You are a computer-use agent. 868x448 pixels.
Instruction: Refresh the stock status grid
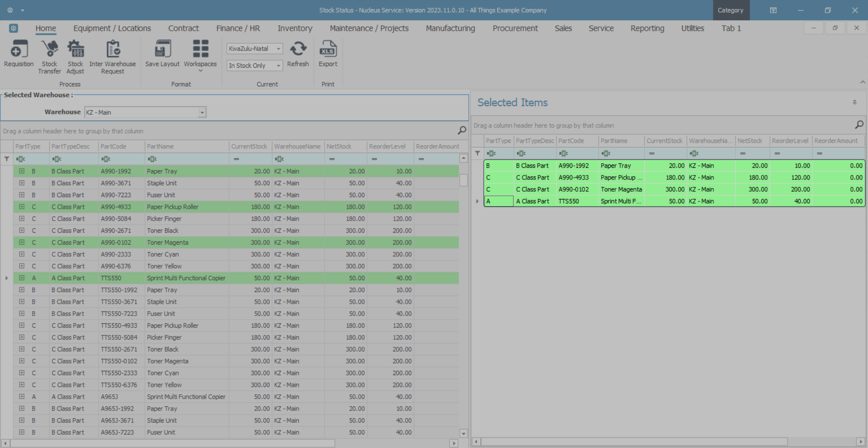coord(298,50)
